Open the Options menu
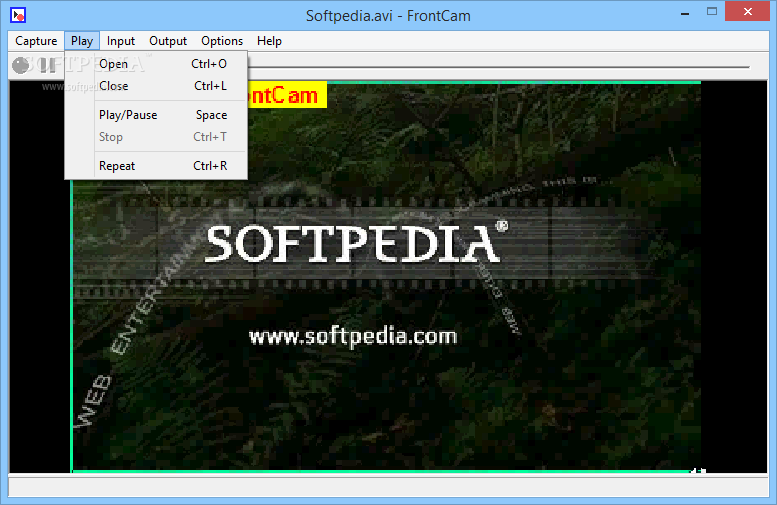Image resolution: width=777 pixels, height=505 pixels. pyautogui.click(x=222, y=41)
